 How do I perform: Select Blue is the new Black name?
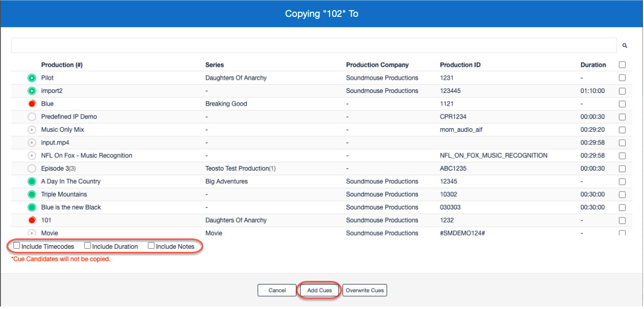(71, 207)
